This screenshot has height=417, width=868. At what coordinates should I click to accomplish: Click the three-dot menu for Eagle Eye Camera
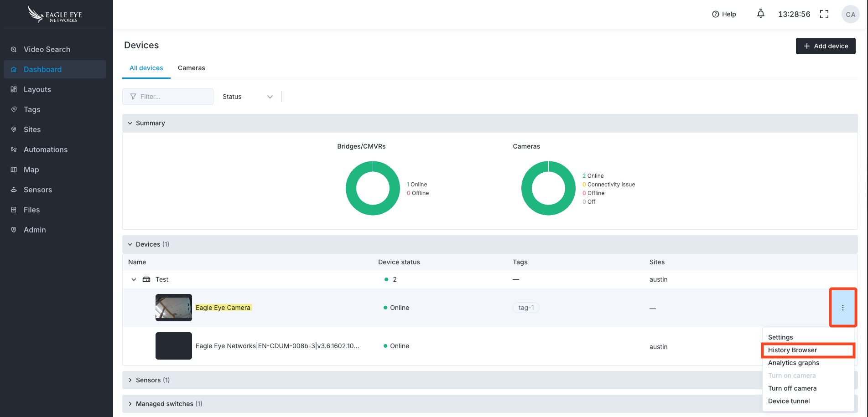coord(842,308)
